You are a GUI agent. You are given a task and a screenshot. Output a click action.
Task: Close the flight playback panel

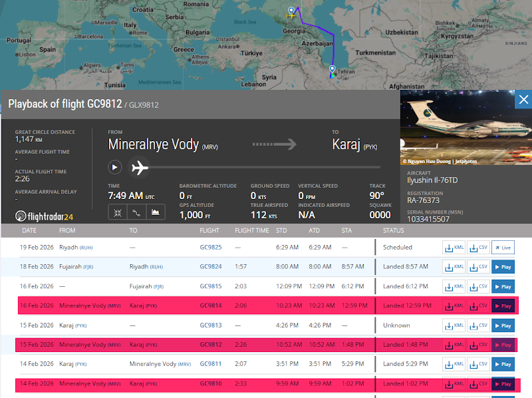coord(523,100)
